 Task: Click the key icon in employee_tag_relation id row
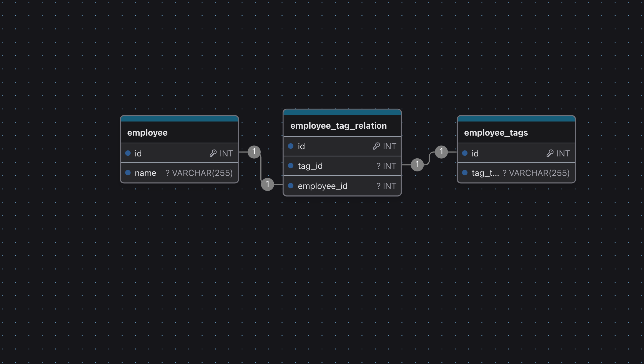tap(376, 146)
